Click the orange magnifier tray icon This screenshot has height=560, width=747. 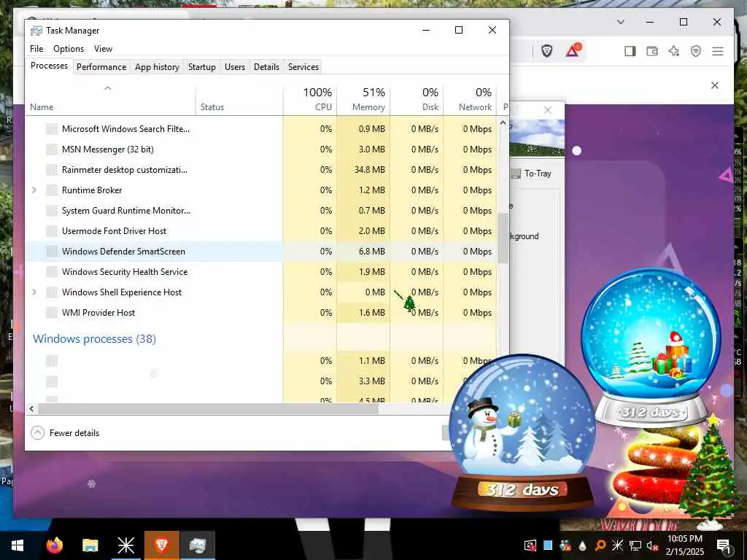point(600,545)
